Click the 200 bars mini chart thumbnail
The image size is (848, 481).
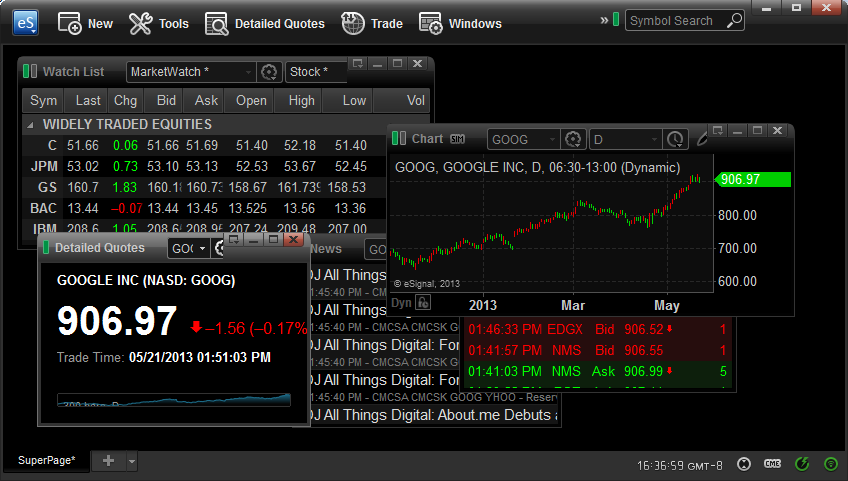tap(174, 400)
